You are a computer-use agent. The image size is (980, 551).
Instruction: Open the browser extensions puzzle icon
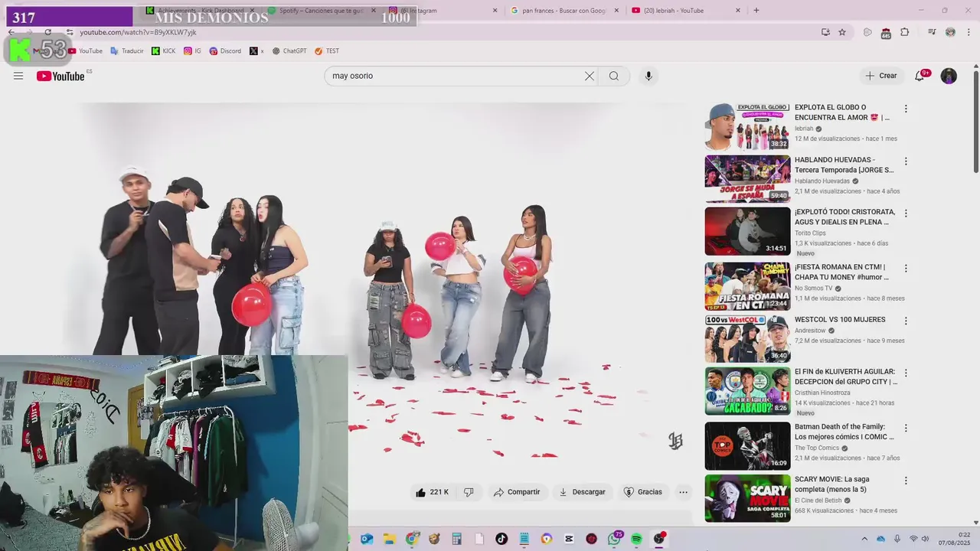pos(905,32)
